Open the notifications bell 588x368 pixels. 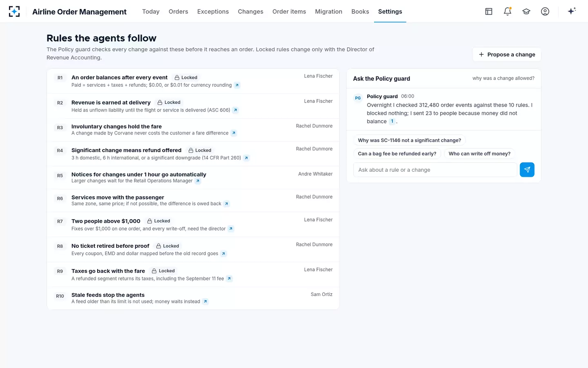(x=508, y=11)
